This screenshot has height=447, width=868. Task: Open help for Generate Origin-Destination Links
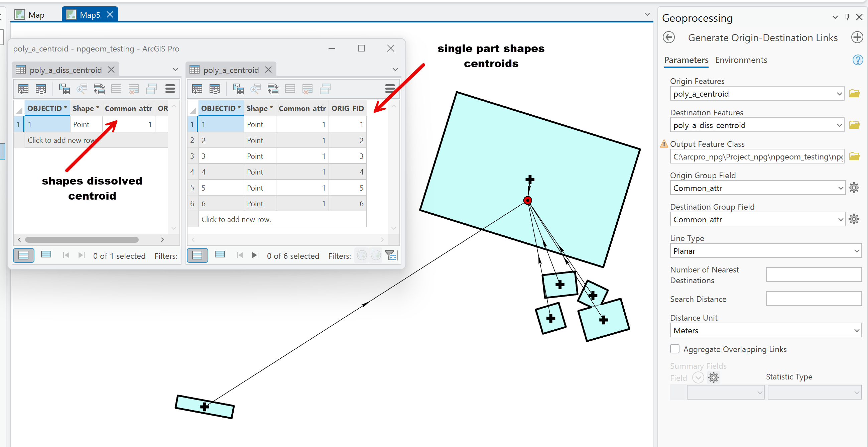point(858,60)
